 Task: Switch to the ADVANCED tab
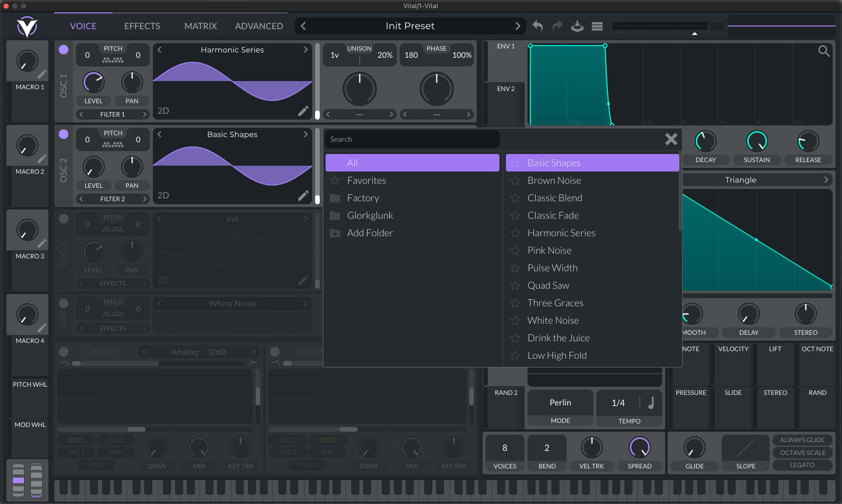259,26
